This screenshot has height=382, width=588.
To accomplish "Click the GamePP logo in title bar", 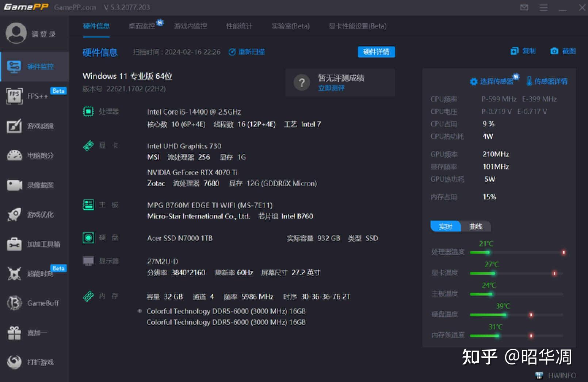I will pyautogui.click(x=26, y=7).
